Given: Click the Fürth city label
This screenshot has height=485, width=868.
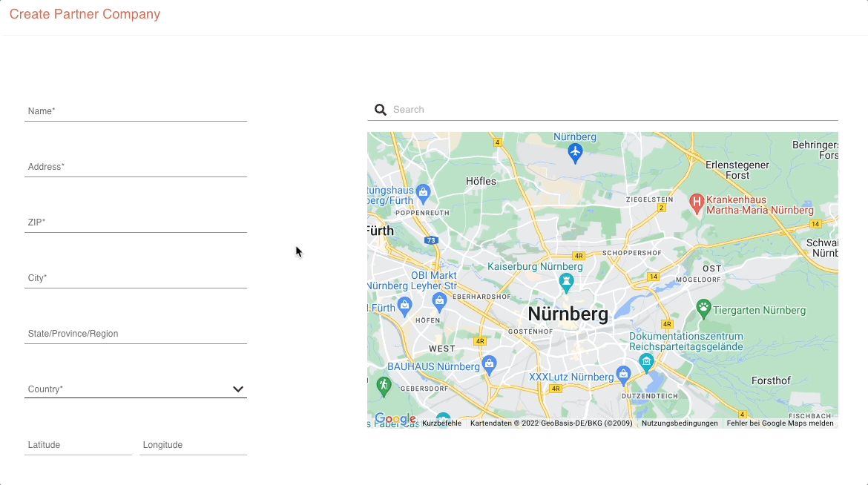Looking at the screenshot, I should [381, 231].
